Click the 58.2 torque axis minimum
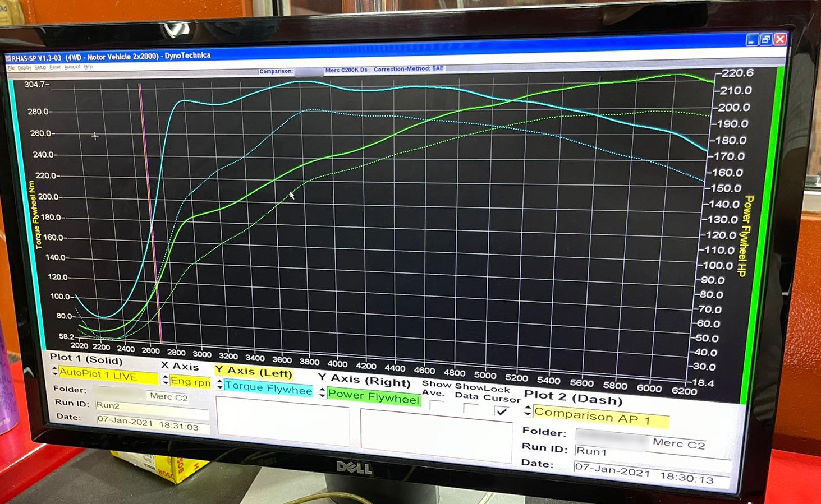The width and height of the screenshot is (821, 504). 67,336
